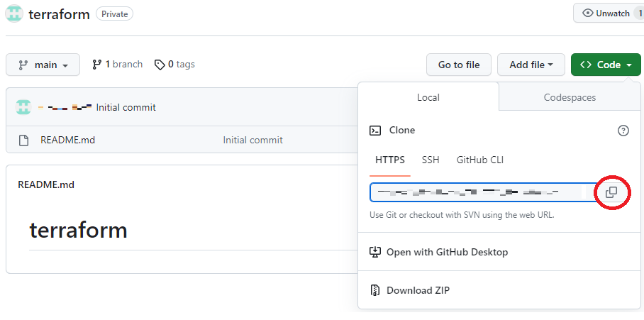Viewport: 644px width, 320px height.
Task: Click the tag icon next to 0 tags
Action: coord(160,65)
